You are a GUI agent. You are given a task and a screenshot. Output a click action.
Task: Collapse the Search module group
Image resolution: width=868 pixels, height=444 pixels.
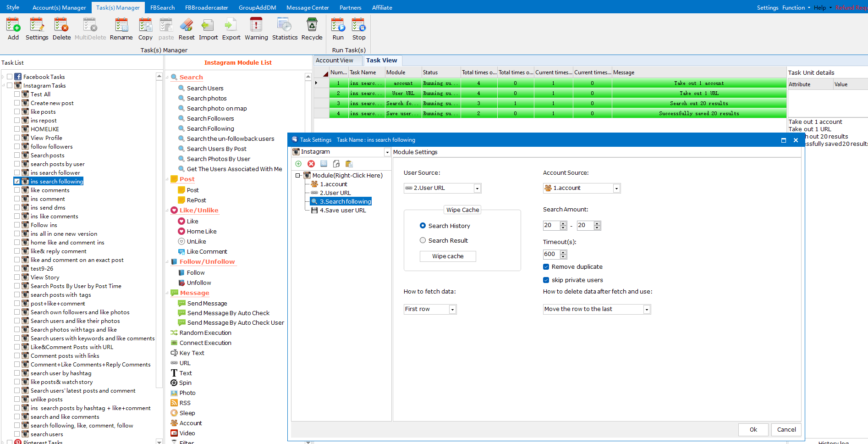coord(167,78)
